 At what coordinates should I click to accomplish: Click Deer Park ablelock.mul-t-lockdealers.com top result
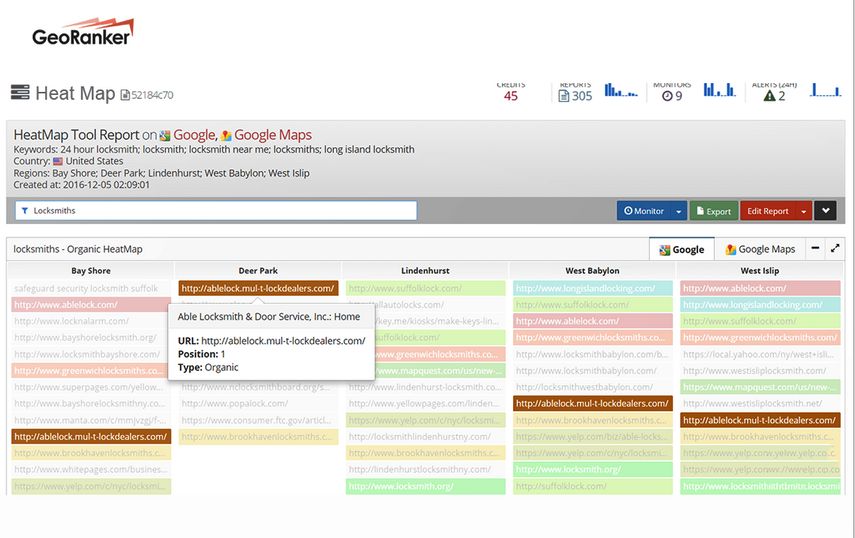click(258, 288)
